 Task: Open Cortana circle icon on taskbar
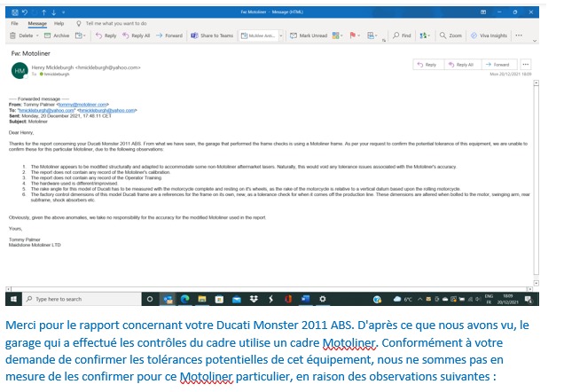click(150, 299)
